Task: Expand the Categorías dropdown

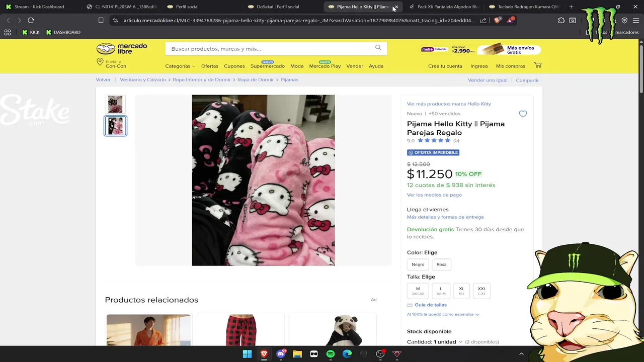Action: 180,66
